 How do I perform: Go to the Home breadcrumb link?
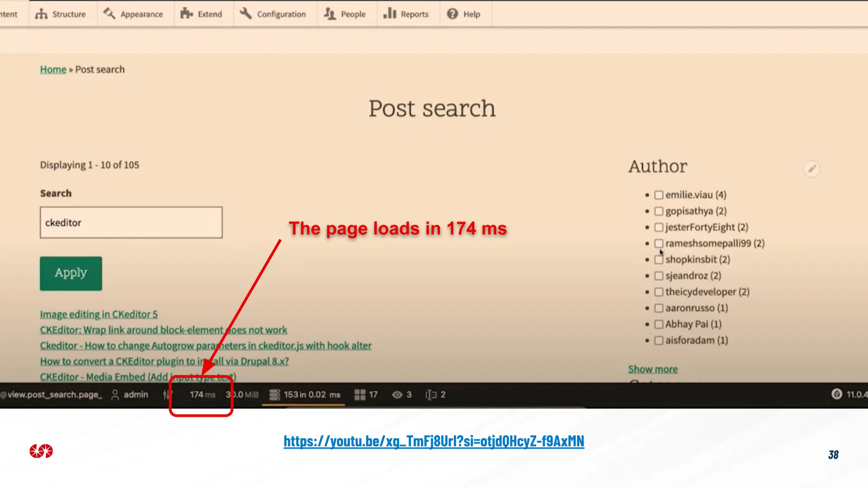53,69
